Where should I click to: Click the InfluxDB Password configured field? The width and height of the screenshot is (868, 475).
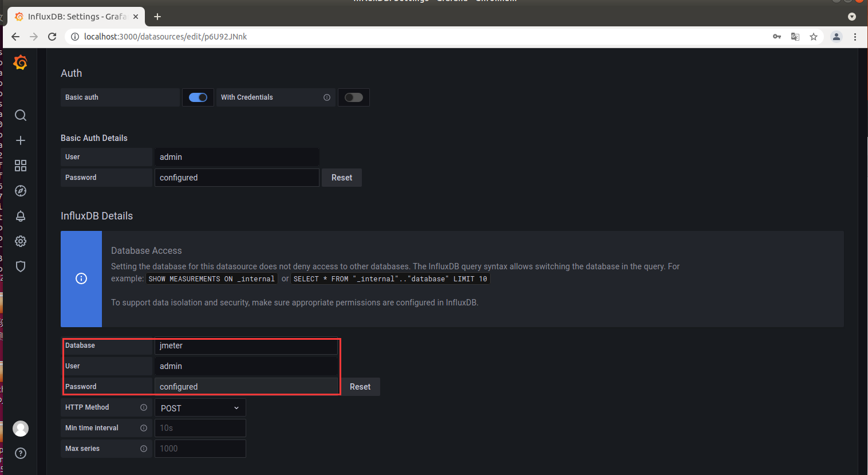click(246, 387)
